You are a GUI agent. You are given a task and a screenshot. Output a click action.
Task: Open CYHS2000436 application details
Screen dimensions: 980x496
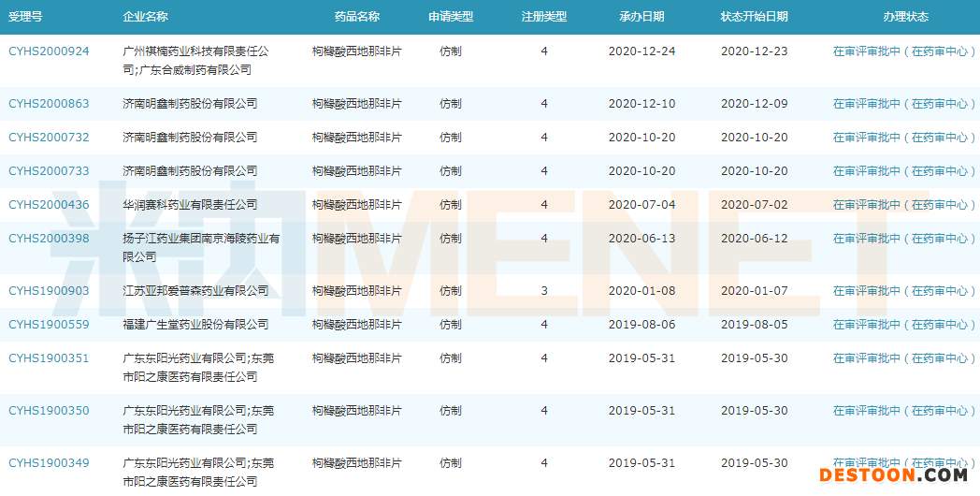coord(49,205)
